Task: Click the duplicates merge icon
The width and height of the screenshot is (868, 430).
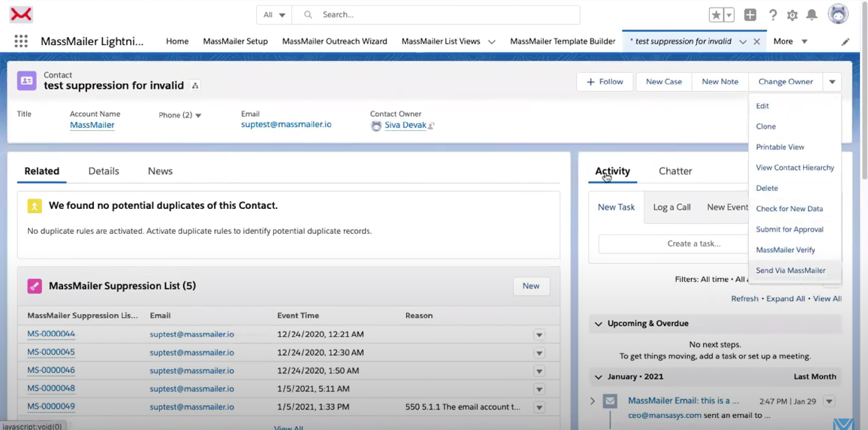Action: pyautogui.click(x=34, y=206)
